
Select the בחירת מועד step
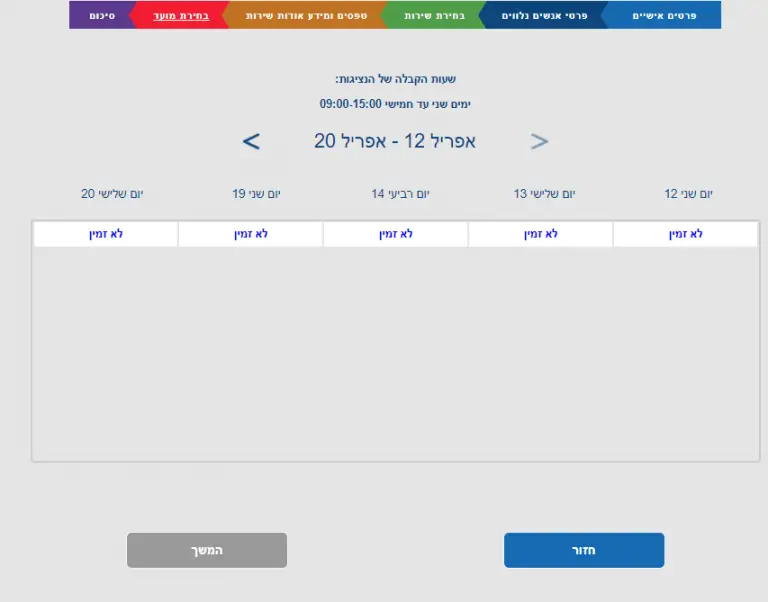pyautogui.click(x=181, y=15)
